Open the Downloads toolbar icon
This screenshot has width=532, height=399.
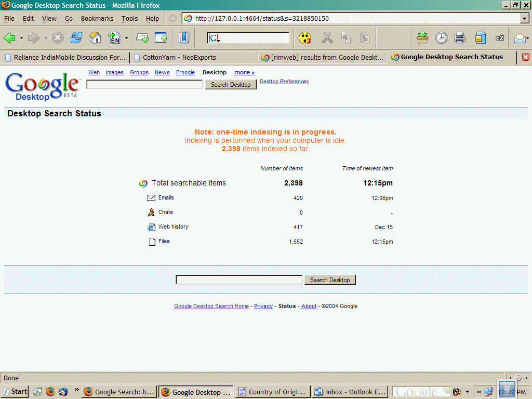pyautogui.click(x=422, y=37)
